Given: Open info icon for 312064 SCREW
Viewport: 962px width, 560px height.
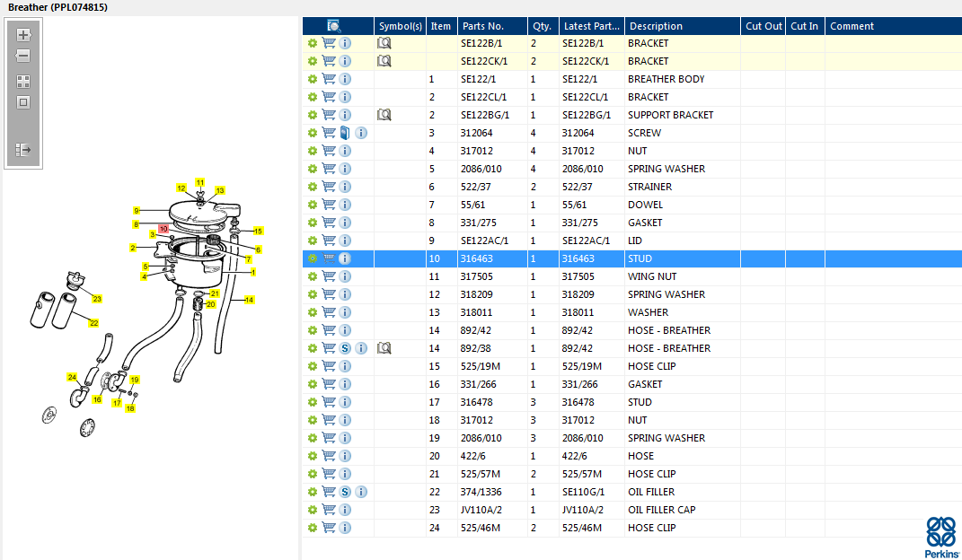Looking at the screenshot, I should (361, 133).
